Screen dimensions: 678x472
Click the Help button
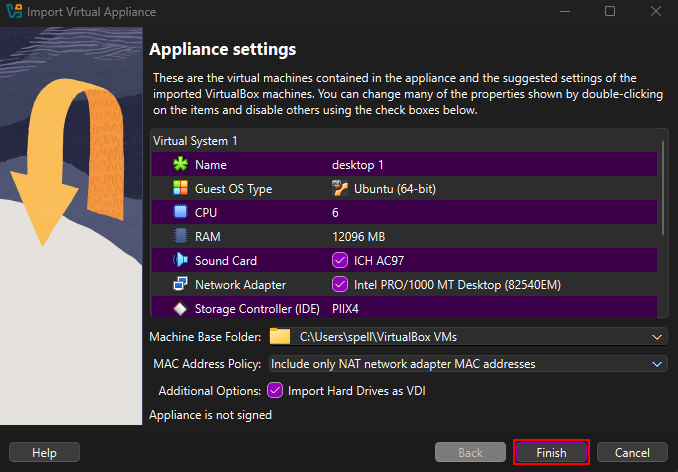tap(45, 453)
